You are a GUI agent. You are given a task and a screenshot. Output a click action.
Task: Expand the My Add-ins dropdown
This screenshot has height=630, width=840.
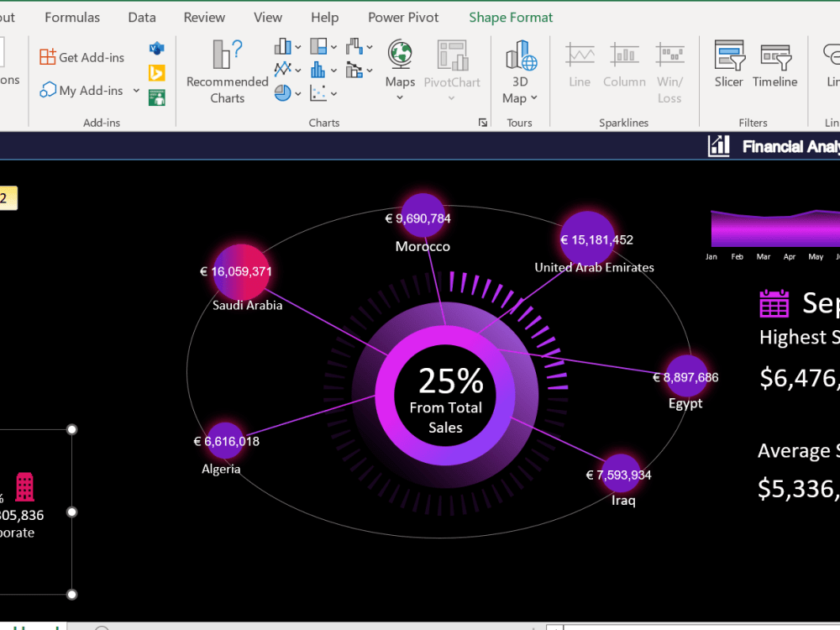pyautogui.click(x=136, y=90)
